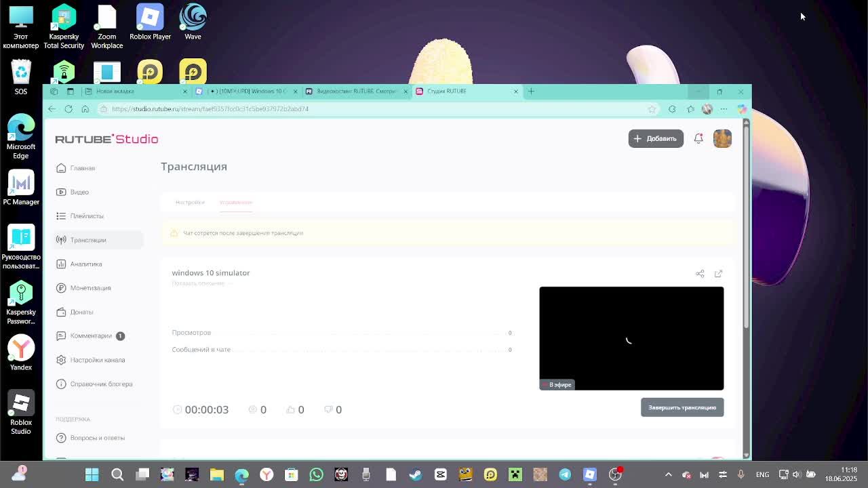Switch to Видеохостинг RUTUBE tab
868x488 pixels.
coord(356,91)
